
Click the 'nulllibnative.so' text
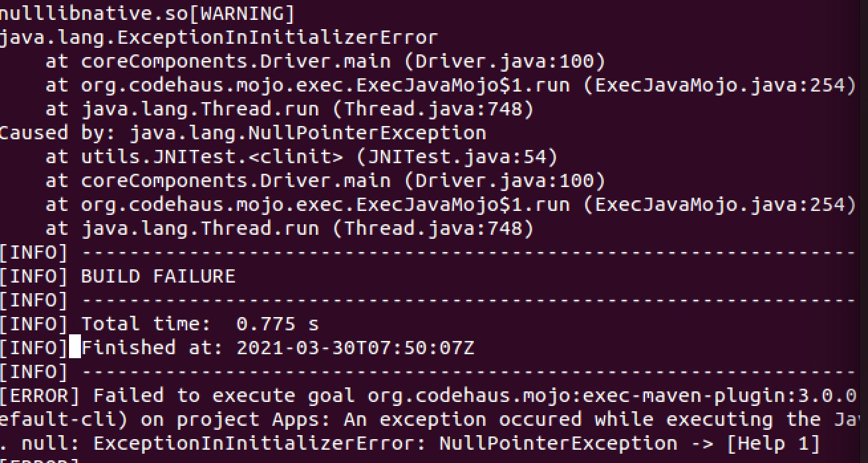pos(94,13)
